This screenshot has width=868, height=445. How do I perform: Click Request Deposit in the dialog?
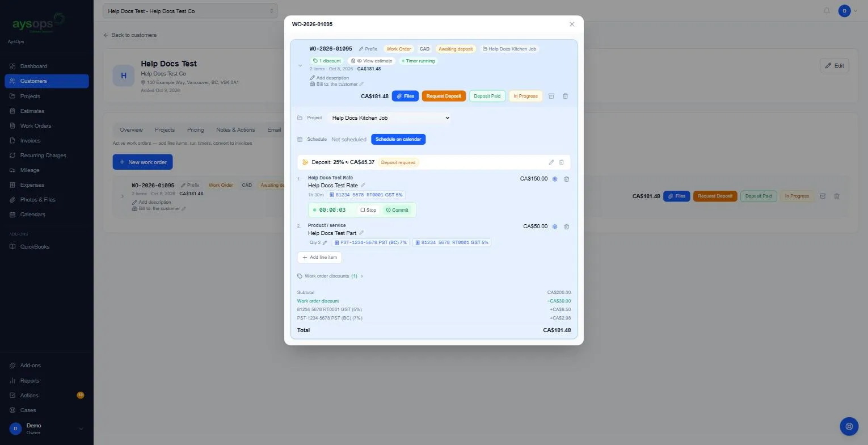pos(444,96)
